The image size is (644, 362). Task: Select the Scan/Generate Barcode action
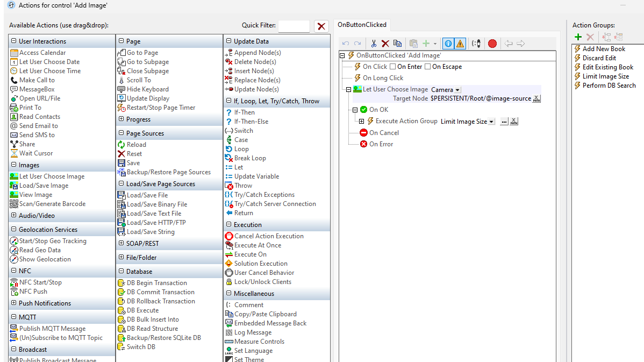pyautogui.click(x=53, y=203)
